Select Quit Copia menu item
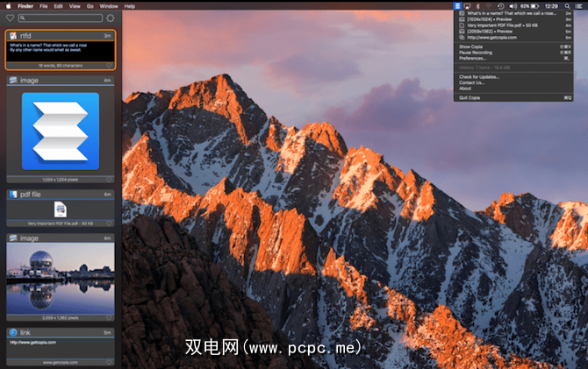This screenshot has height=369, width=588. (x=513, y=98)
